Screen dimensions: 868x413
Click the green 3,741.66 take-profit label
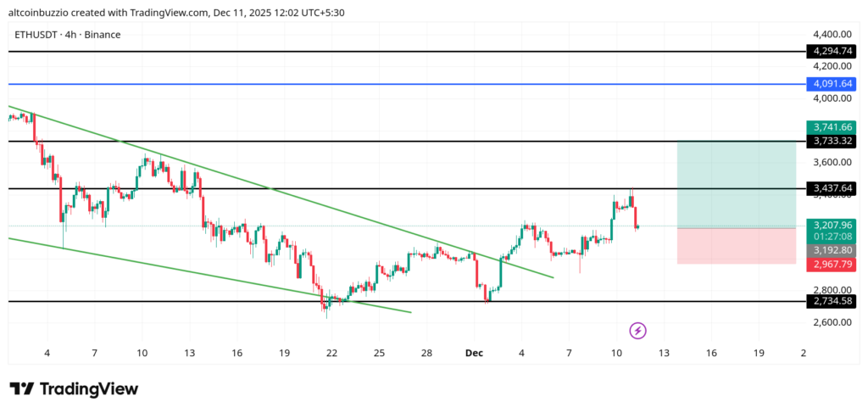click(x=831, y=126)
